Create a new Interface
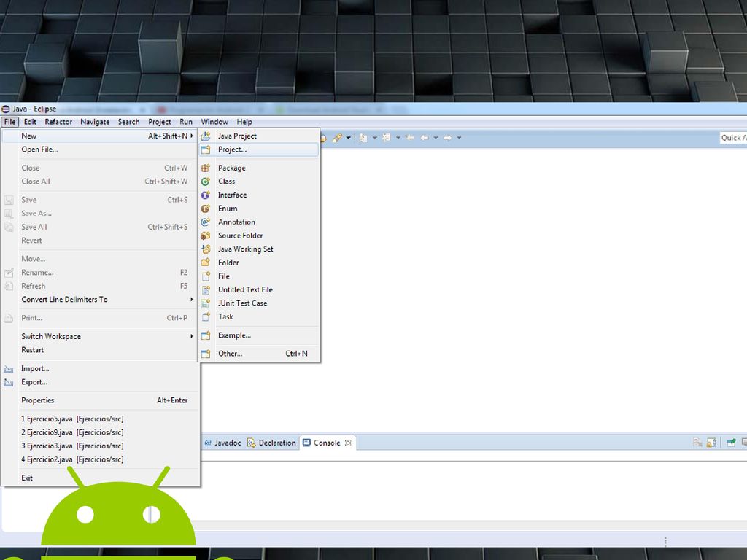The image size is (747, 560). (259, 195)
